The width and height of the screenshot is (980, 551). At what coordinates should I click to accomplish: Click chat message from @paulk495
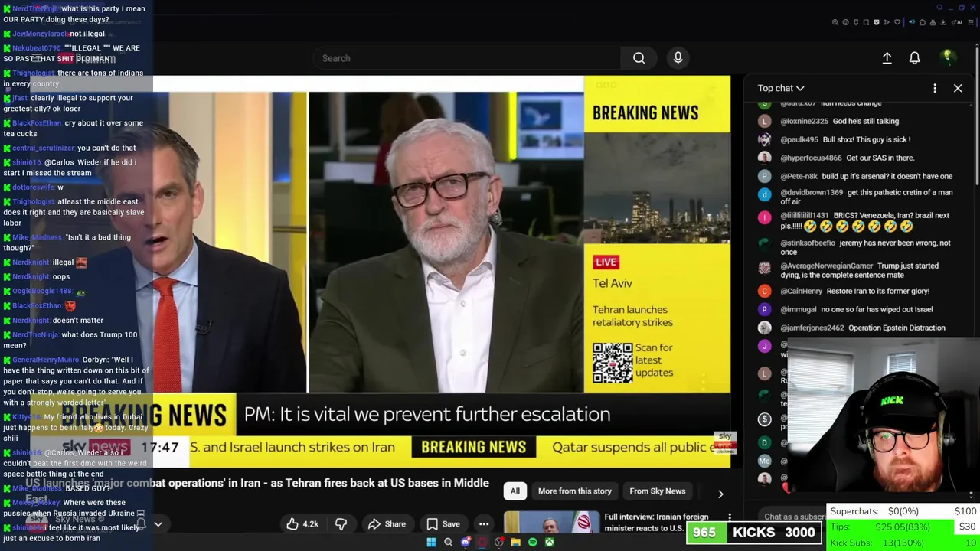coord(867,140)
